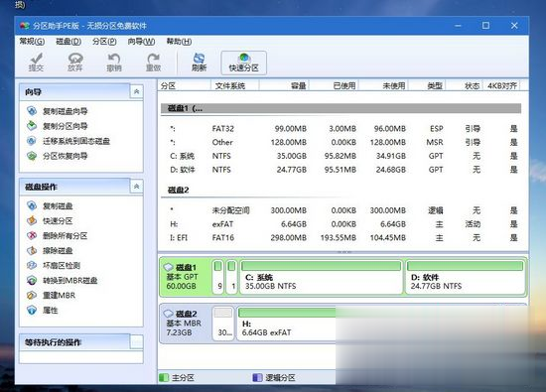546x392 pixels.
Task: Select 复制磁盘 under disk operations
Action: pos(51,205)
